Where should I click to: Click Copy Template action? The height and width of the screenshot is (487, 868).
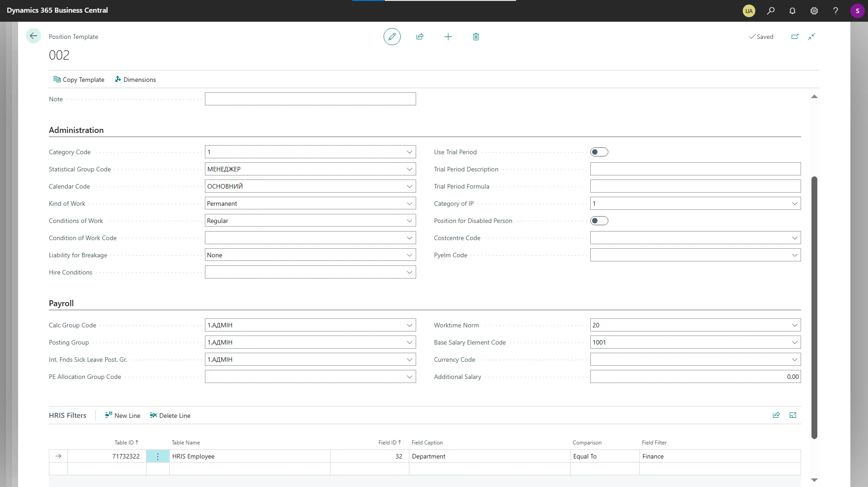pos(79,80)
